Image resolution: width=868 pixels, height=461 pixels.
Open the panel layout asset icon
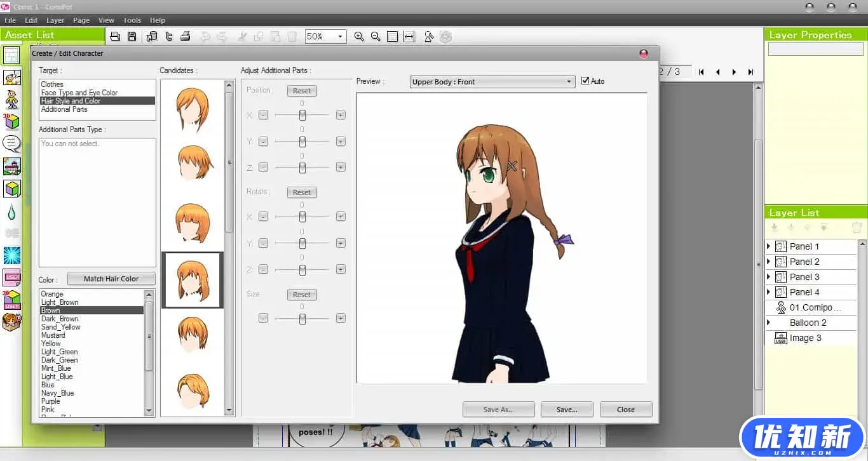(11, 56)
